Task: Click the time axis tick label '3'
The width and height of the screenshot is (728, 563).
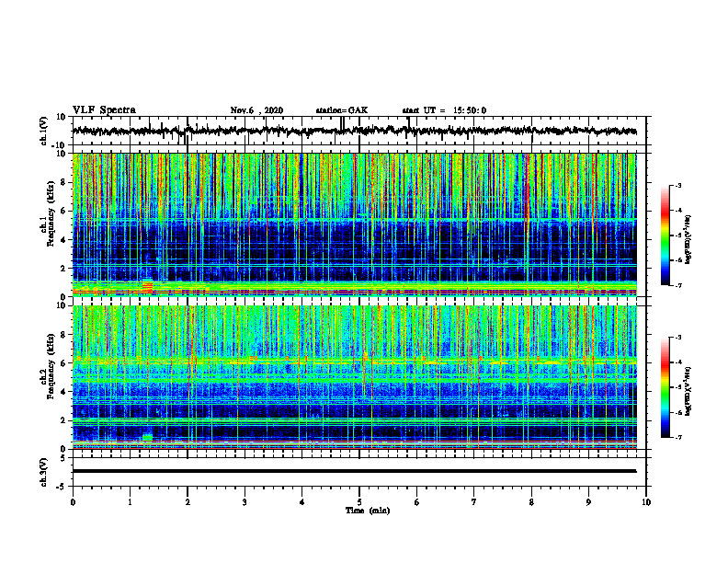Action: (x=245, y=502)
